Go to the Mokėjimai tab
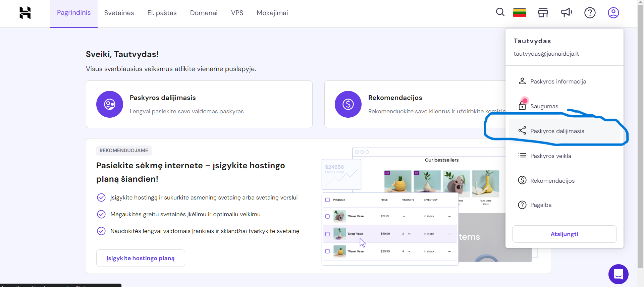 (272, 13)
